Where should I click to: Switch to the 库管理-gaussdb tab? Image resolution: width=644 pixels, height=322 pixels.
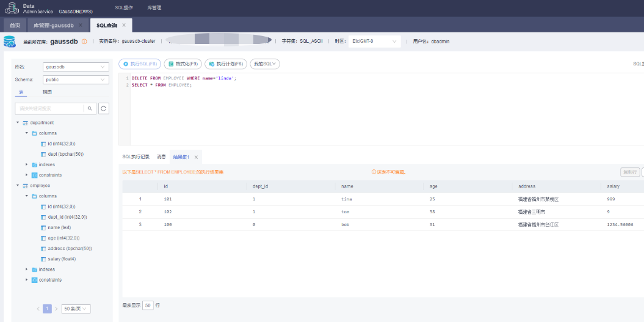(x=54, y=26)
